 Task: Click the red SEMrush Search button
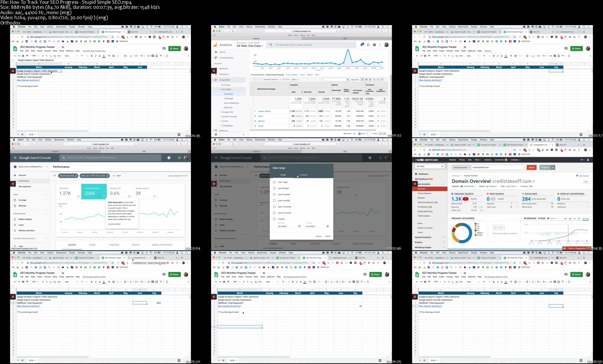pos(531,168)
